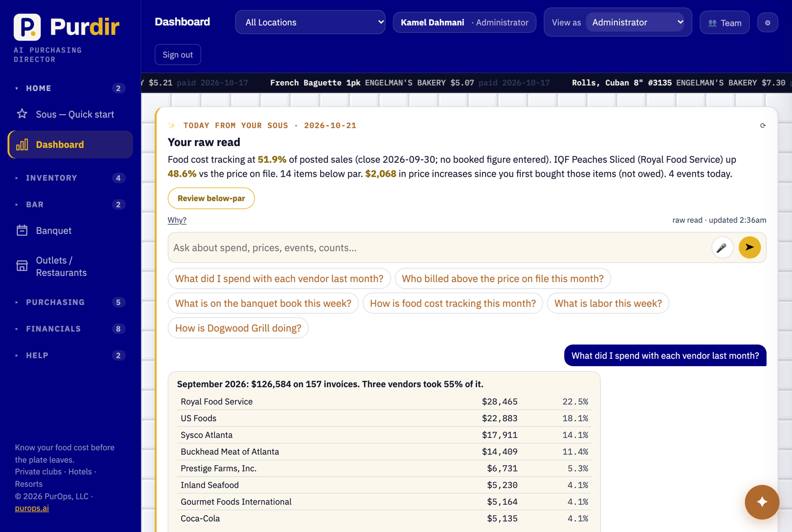Select Royal Food Service vendor row

pyautogui.click(x=384, y=402)
